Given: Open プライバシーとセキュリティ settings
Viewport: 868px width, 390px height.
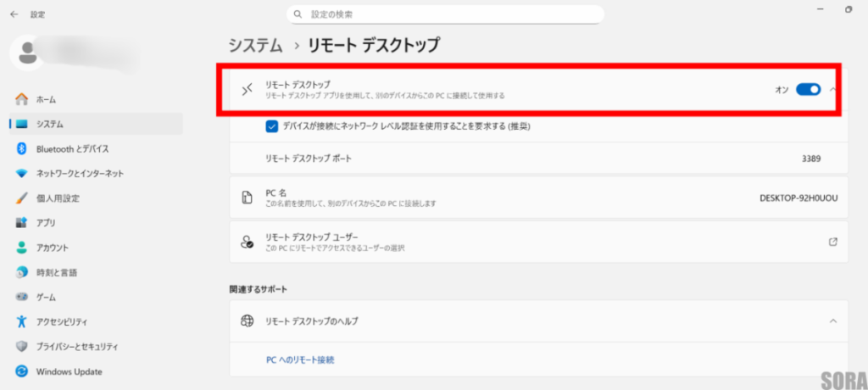Looking at the screenshot, I should (x=76, y=347).
